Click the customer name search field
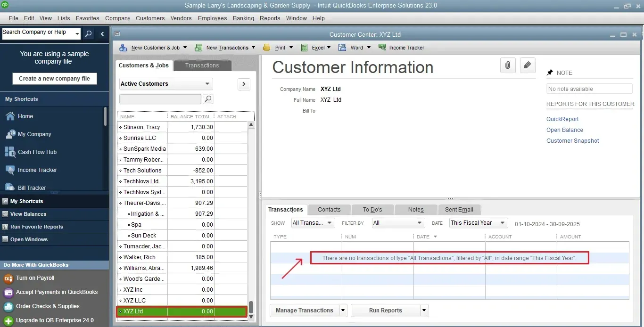644x327 pixels. pyautogui.click(x=160, y=99)
